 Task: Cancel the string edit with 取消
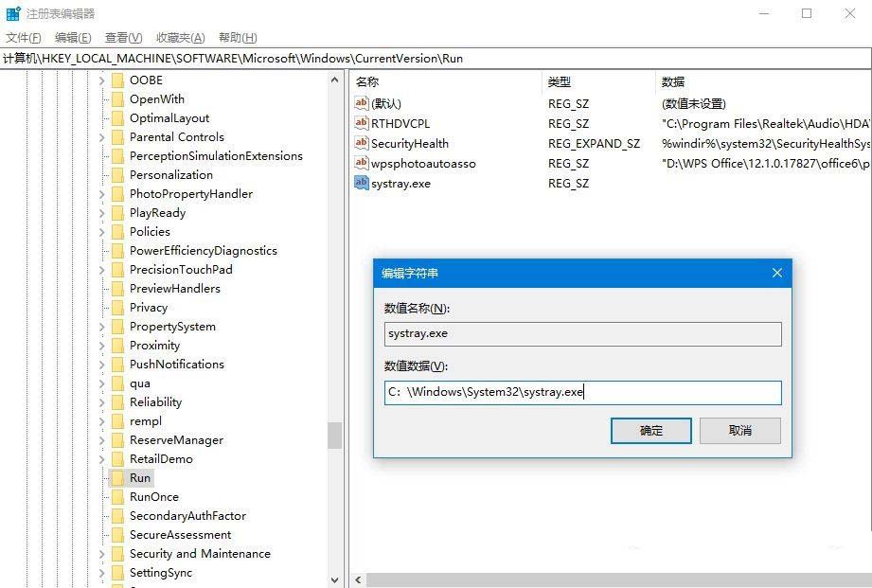point(739,431)
